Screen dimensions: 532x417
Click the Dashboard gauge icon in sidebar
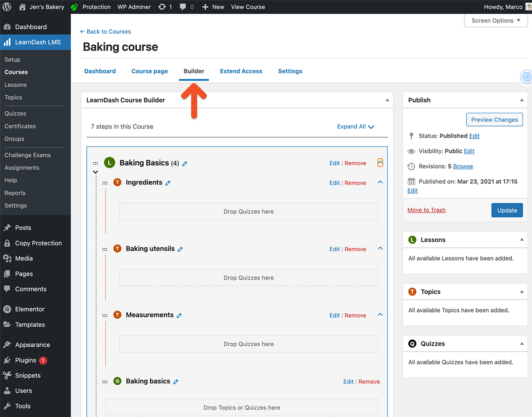pos(7,27)
